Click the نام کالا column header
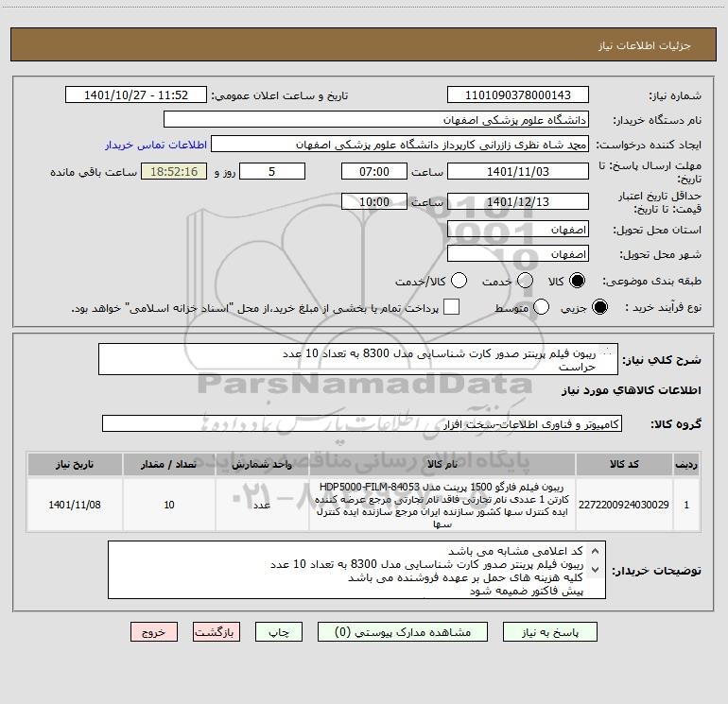This screenshot has height=704, width=728. (x=442, y=464)
